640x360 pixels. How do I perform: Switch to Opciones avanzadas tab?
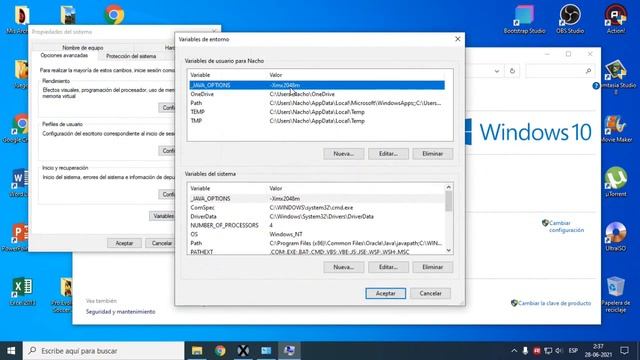(64, 56)
